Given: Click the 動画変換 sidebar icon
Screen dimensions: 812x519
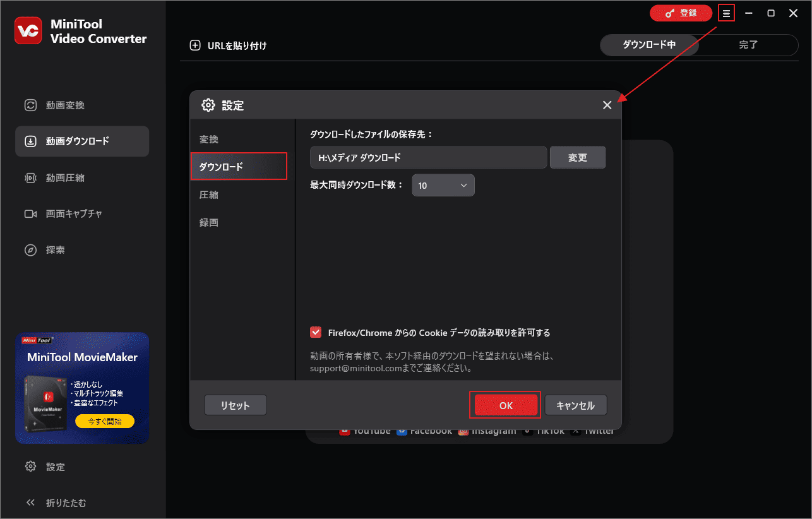Looking at the screenshot, I should [30, 105].
